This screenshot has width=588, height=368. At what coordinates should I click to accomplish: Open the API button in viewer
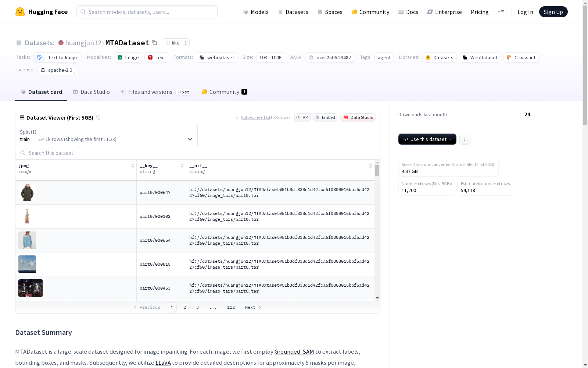click(302, 117)
